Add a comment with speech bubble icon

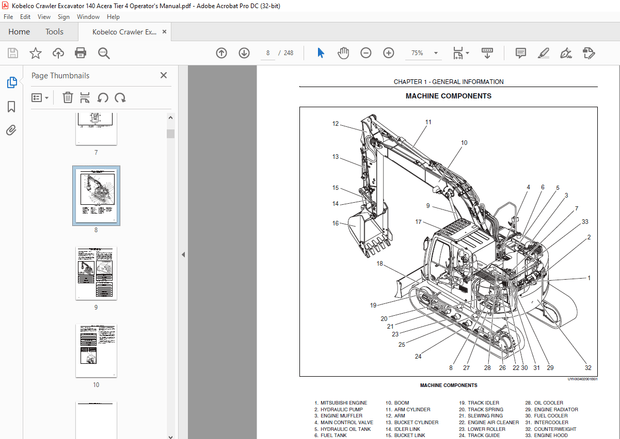pos(521,53)
